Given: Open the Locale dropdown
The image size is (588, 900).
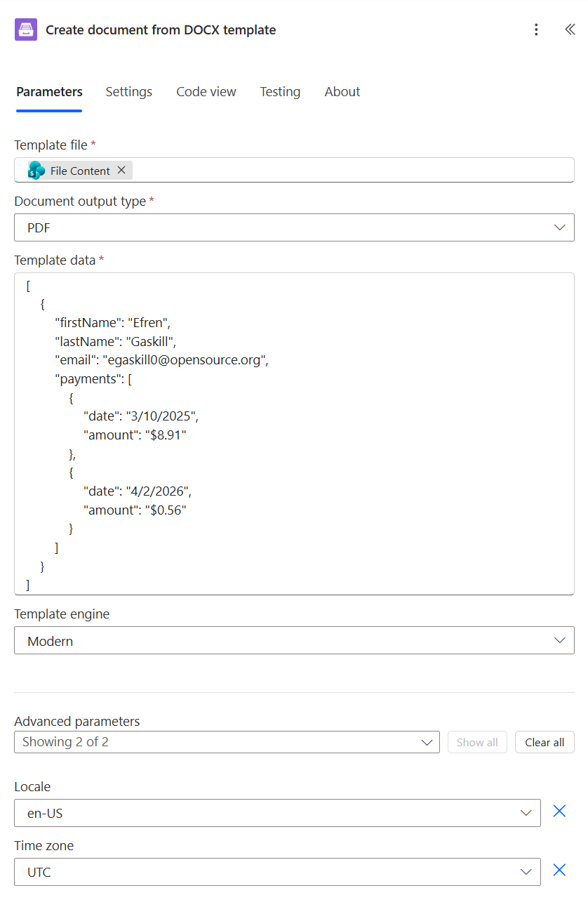Looking at the screenshot, I should [526, 811].
